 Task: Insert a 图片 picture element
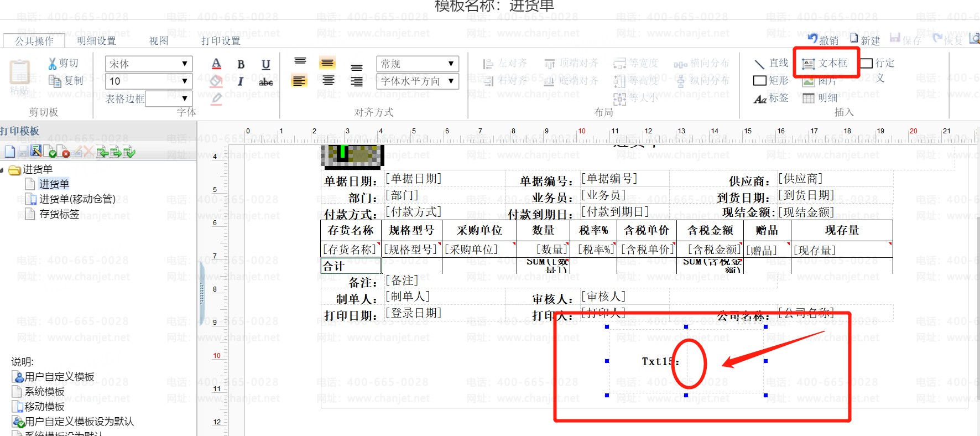point(819,81)
